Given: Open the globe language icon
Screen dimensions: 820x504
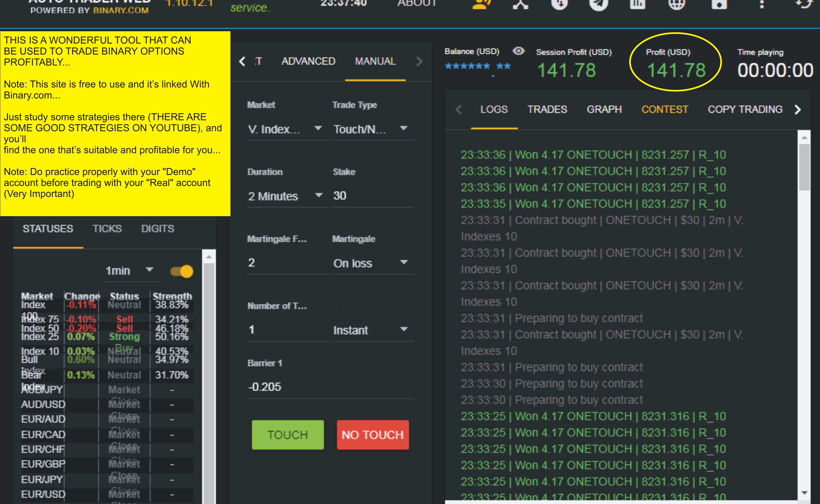Looking at the screenshot, I should pos(677,4).
